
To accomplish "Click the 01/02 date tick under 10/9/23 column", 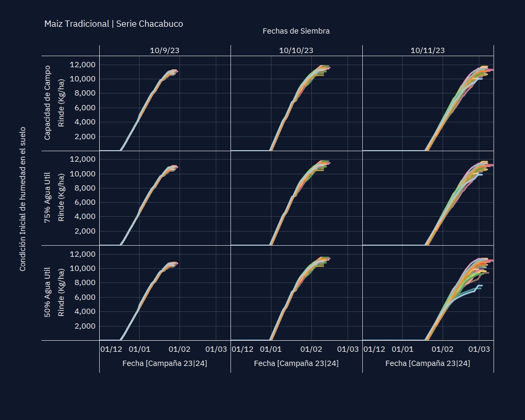I will (180, 349).
